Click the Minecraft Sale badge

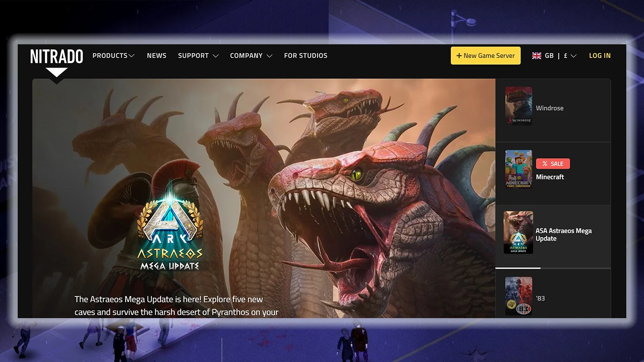[x=553, y=164]
